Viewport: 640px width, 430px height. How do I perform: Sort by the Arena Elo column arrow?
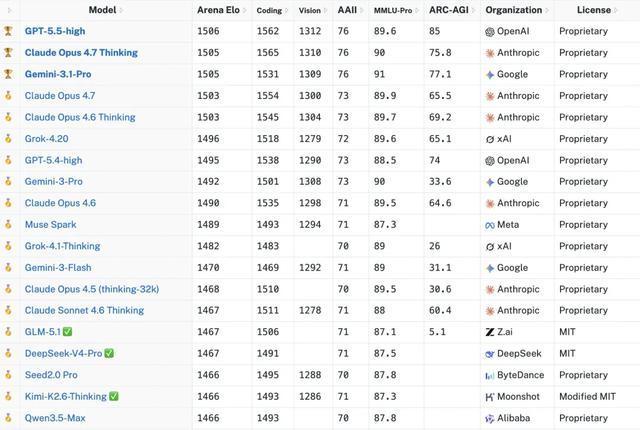pyautogui.click(x=244, y=11)
